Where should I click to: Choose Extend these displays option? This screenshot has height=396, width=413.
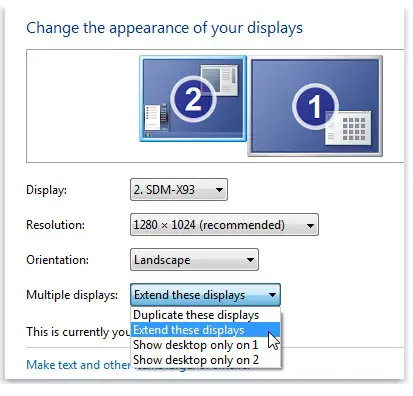206,330
